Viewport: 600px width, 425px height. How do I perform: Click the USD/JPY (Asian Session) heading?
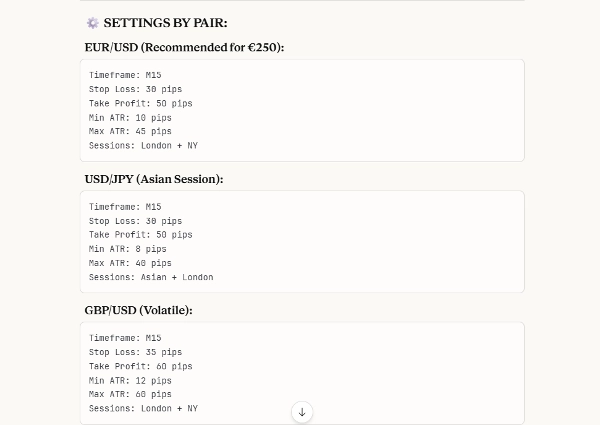pos(154,178)
